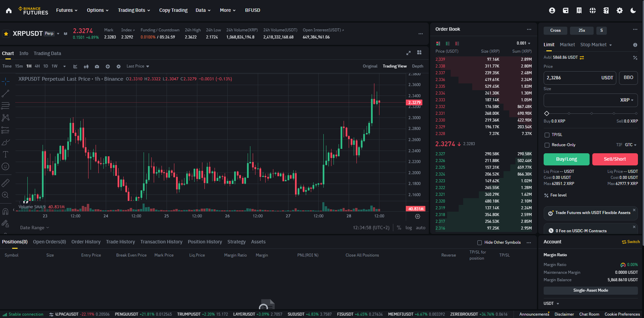This screenshot has height=318, width=644.
Task: Take chart snapshot camera icon
Action: point(97,67)
